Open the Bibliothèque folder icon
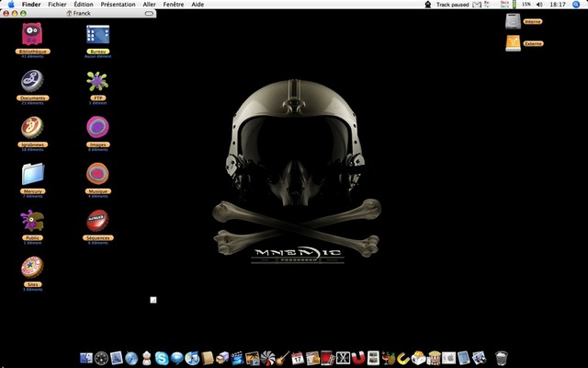The width and height of the screenshot is (588, 368). pos(32,34)
